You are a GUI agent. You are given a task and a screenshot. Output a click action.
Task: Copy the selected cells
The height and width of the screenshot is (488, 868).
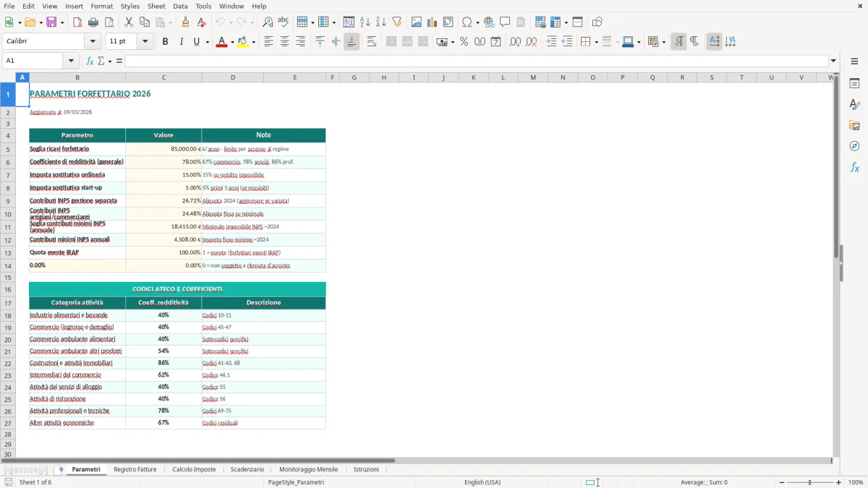coord(145,22)
